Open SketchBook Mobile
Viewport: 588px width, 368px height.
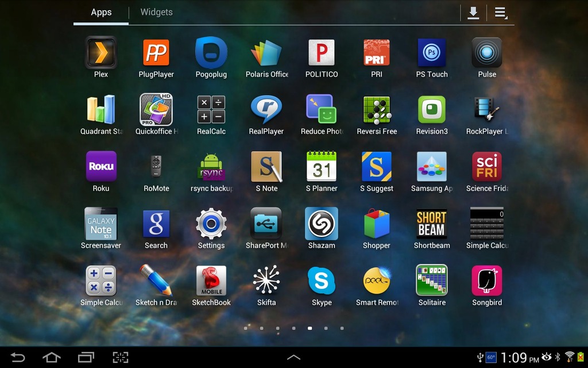click(211, 281)
